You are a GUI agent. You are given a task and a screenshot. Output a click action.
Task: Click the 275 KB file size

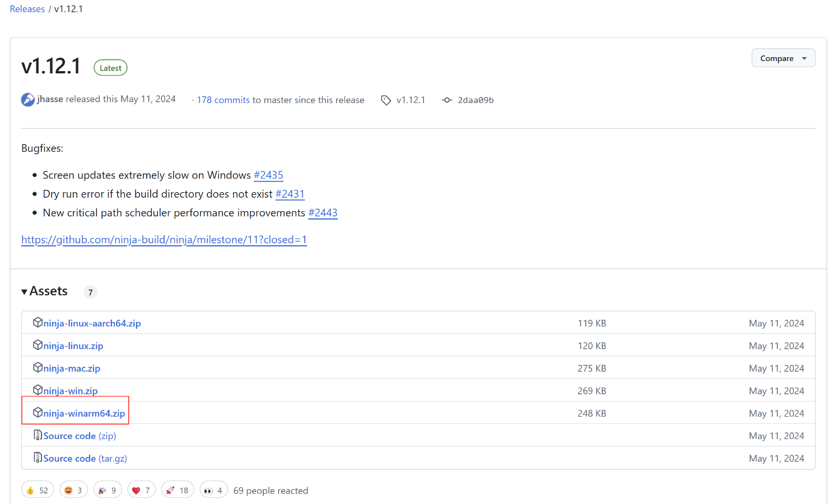pyautogui.click(x=592, y=368)
